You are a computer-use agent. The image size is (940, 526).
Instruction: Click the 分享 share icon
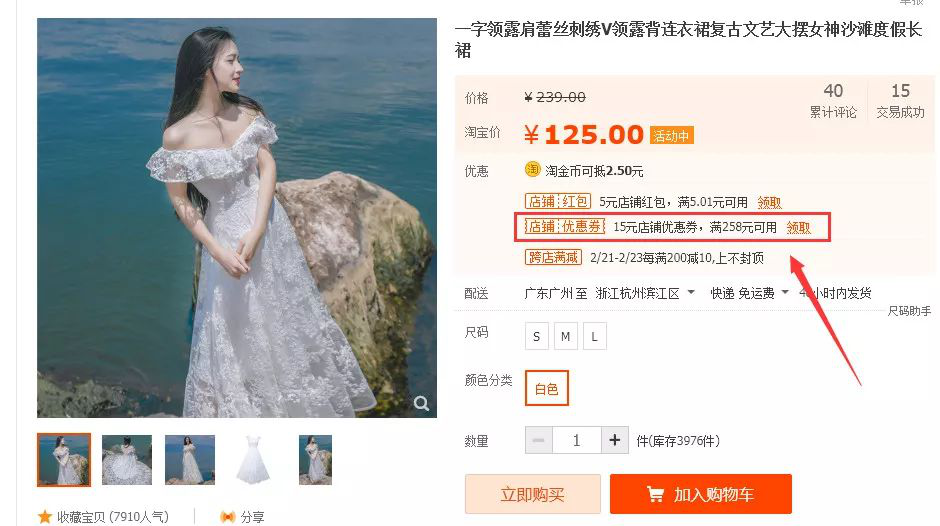coord(227,516)
